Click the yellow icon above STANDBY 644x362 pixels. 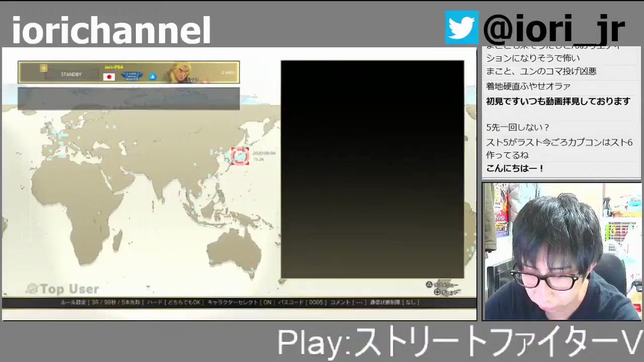click(x=43, y=68)
